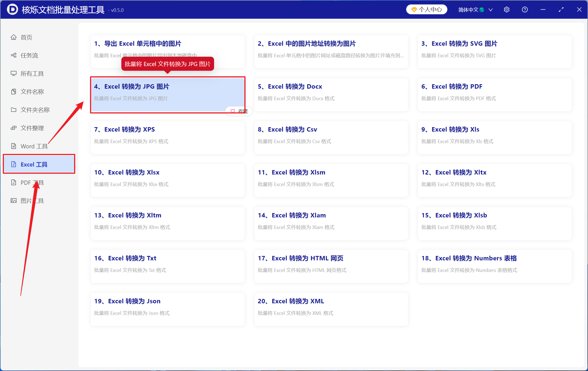The image size is (588, 371).
Task: Expand the 简体中文 language dropdown
Action: point(475,10)
